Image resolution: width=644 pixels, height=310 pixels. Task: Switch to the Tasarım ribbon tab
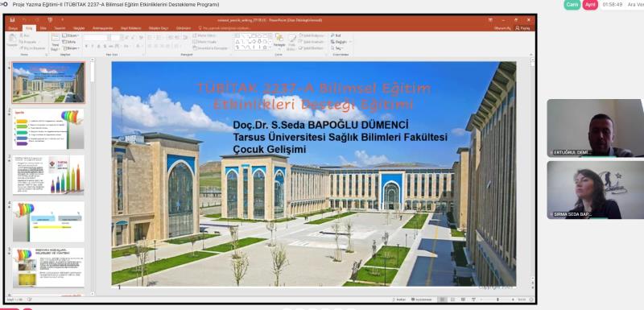click(60, 28)
